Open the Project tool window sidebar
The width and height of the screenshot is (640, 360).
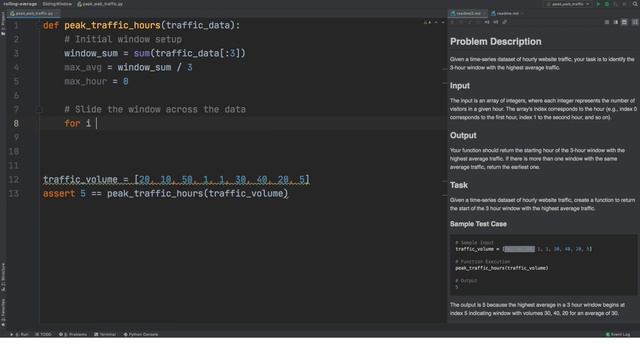point(3,24)
